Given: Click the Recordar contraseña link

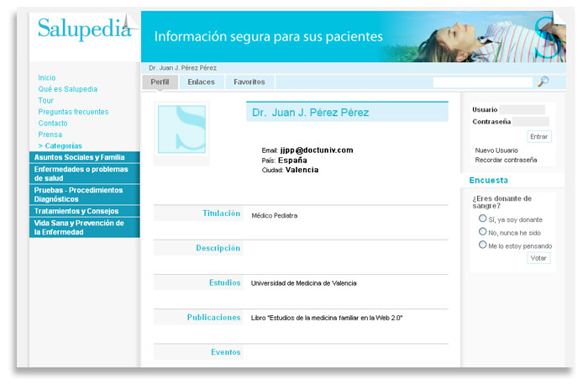Looking at the screenshot, I should tap(506, 160).
